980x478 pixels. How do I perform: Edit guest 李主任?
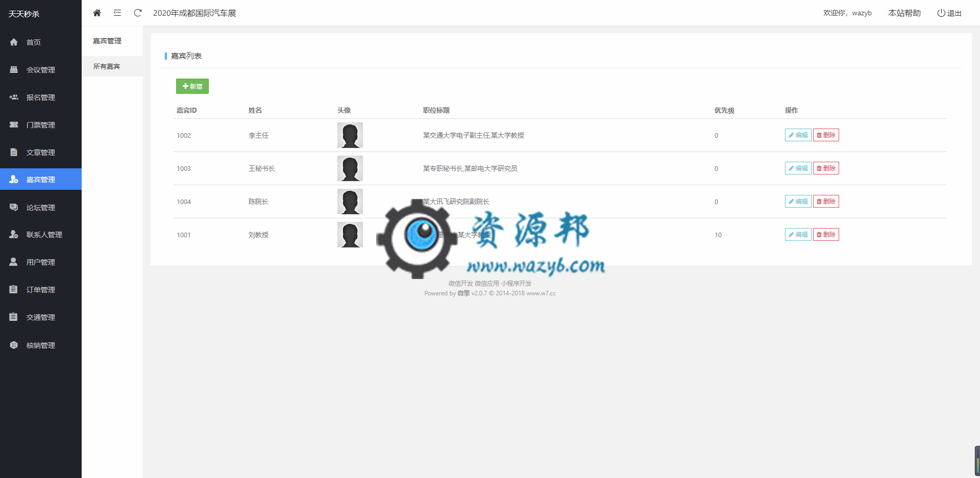point(798,135)
